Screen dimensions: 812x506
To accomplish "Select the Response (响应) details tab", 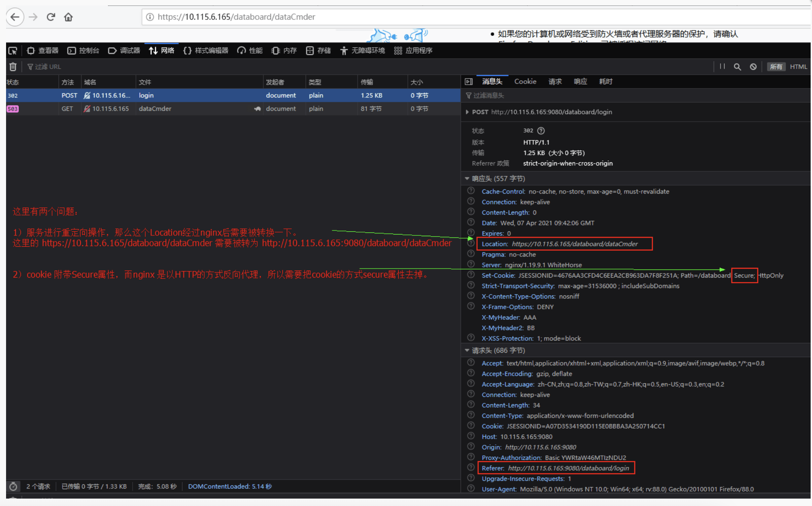I will (580, 82).
